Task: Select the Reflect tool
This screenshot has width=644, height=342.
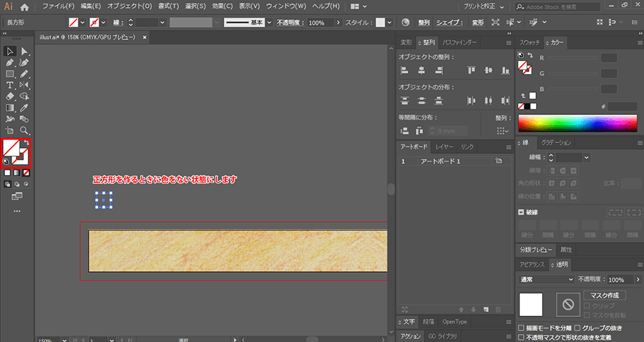Action: point(24,85)
